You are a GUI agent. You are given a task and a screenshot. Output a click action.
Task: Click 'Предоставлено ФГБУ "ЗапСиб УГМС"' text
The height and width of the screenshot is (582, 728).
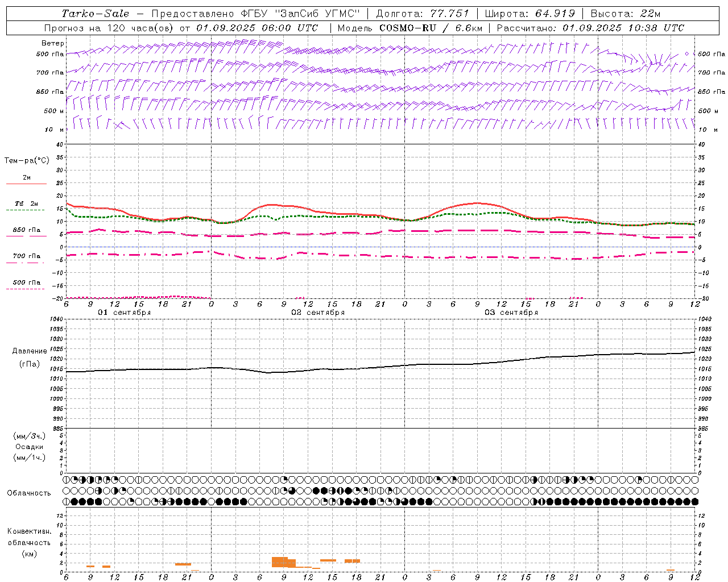(256, 14)
